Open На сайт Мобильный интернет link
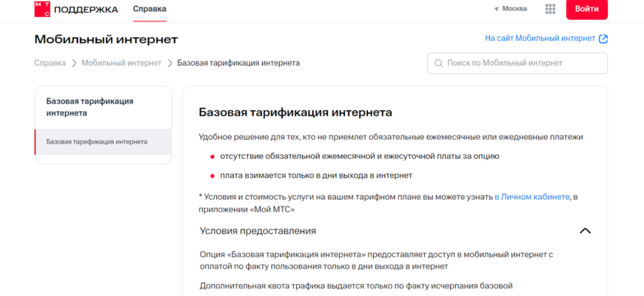 tap(540, 38)
